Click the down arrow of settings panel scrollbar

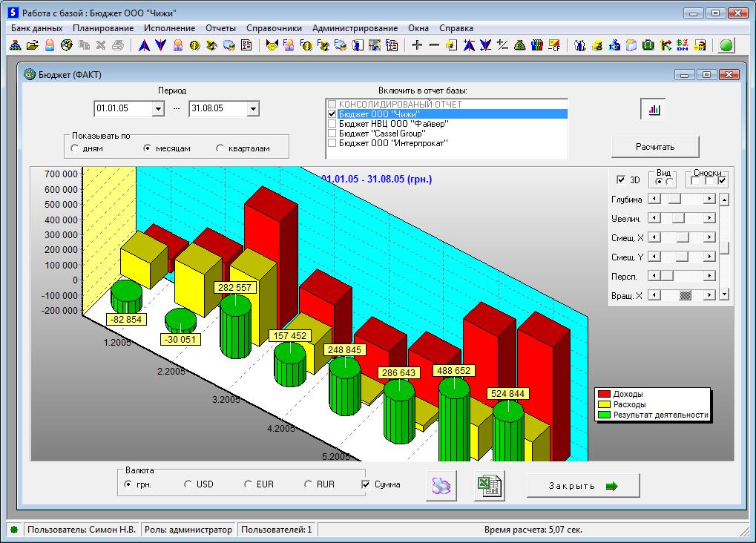pos(723,294)
